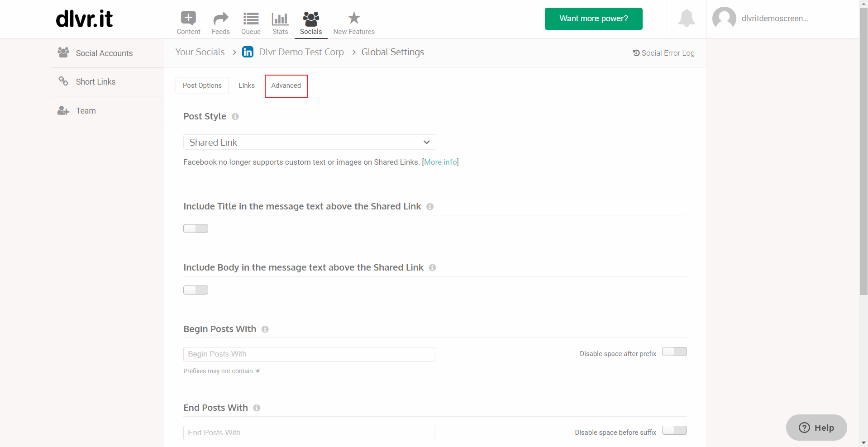Click the Global Settings breadcrumb text
The height and width of the screenshot is (447, 868).
[392, 52]
